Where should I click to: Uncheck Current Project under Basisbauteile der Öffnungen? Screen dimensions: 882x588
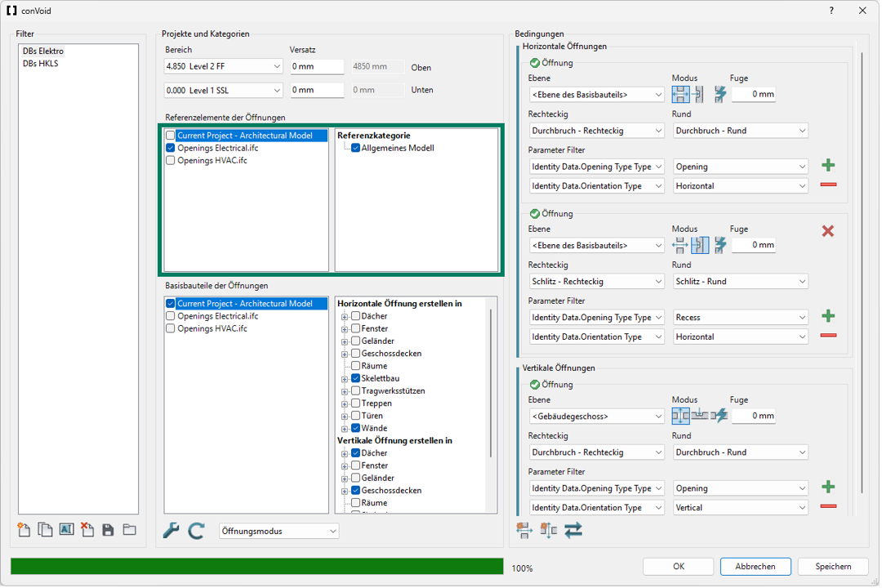[x=171, y=304]
